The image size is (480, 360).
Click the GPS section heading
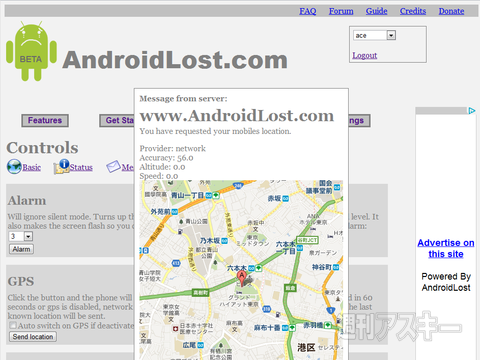pos(21,282)
